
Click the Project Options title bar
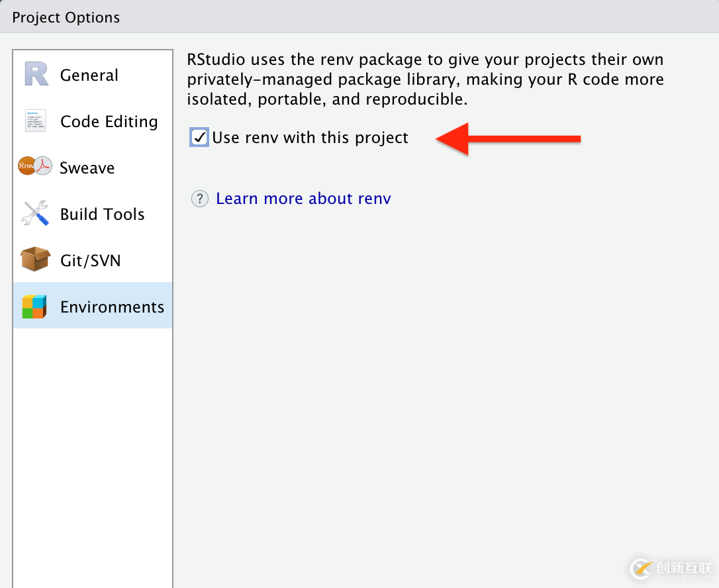pyautogui.click(x=359, y=17)
